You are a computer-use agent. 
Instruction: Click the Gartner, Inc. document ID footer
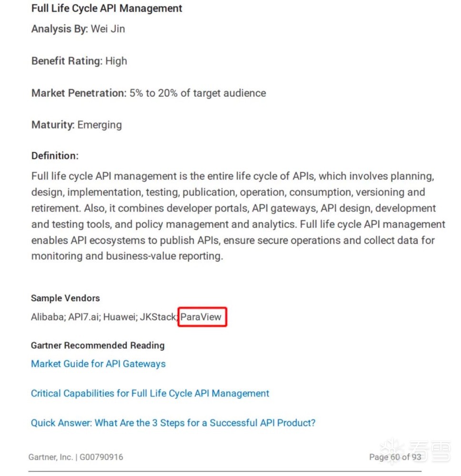point(75,457)
